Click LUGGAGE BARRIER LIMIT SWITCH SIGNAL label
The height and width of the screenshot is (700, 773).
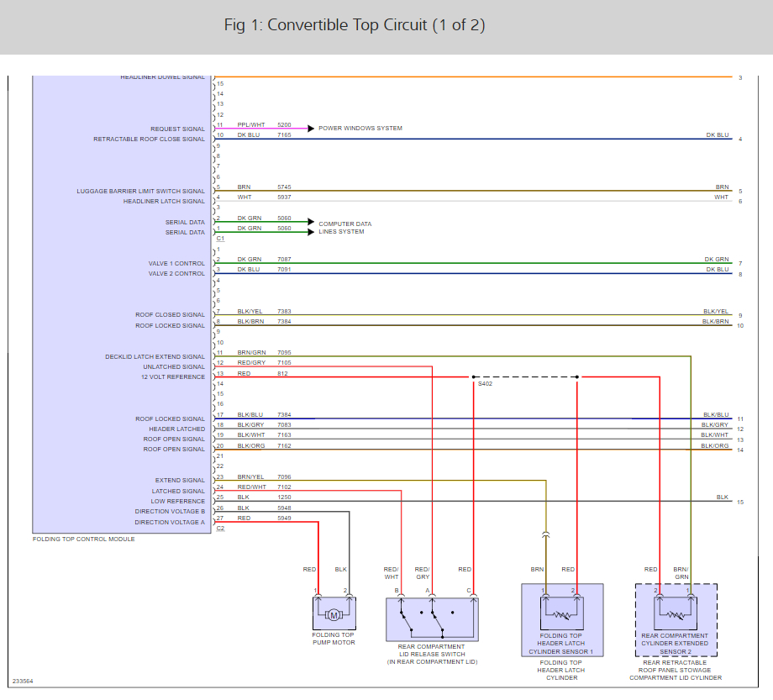click(140, 192)
